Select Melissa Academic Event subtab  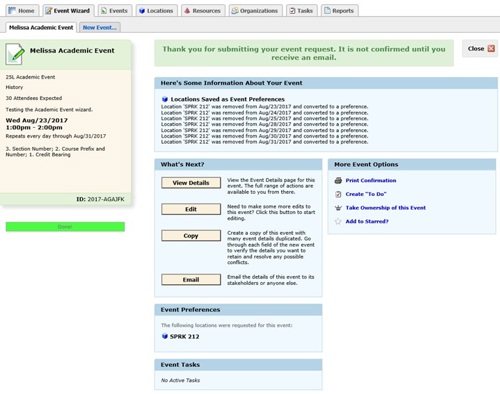click(x=41, y=27)
